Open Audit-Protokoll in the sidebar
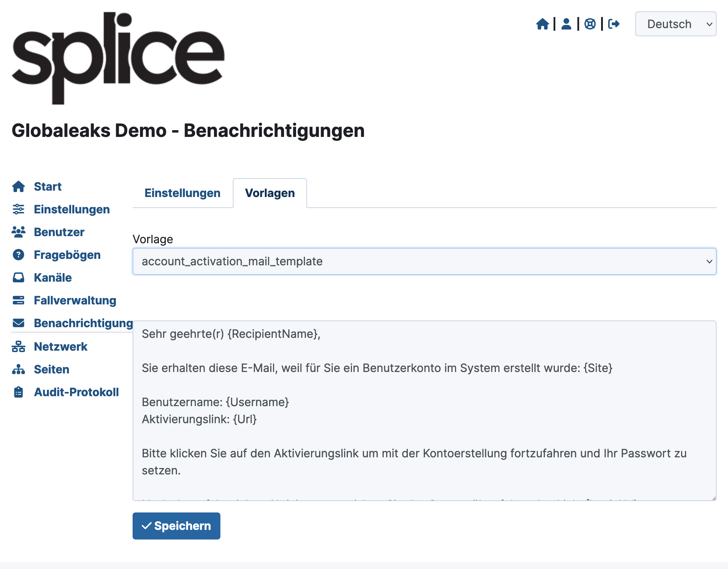This screenshot has width=728, height=569. (x=76, y=392)
